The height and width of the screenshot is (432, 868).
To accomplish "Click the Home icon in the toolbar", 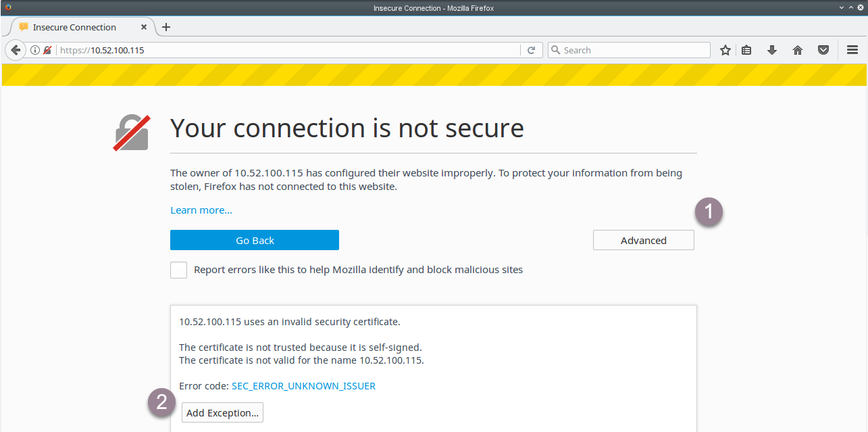I will click(798, 49).
